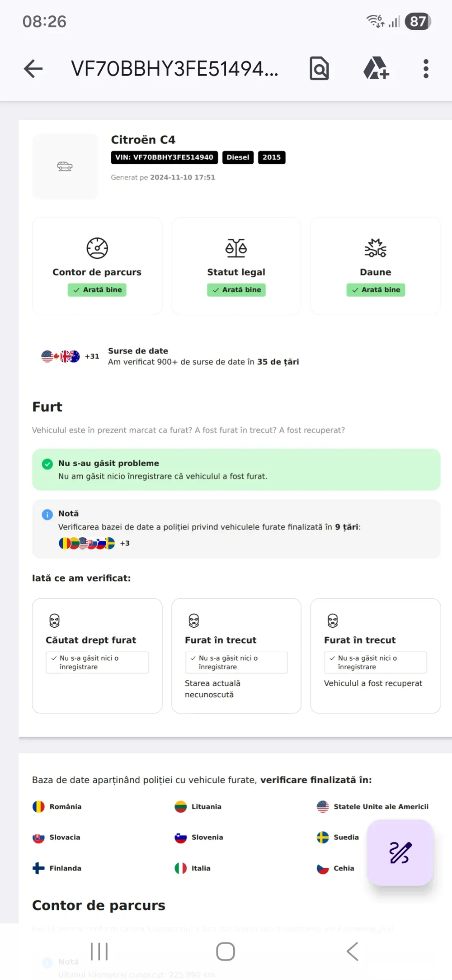The height and width of the screenshot is (980, 452).
Task: Open the find-in-document search icon
Action: pos(319,69)
